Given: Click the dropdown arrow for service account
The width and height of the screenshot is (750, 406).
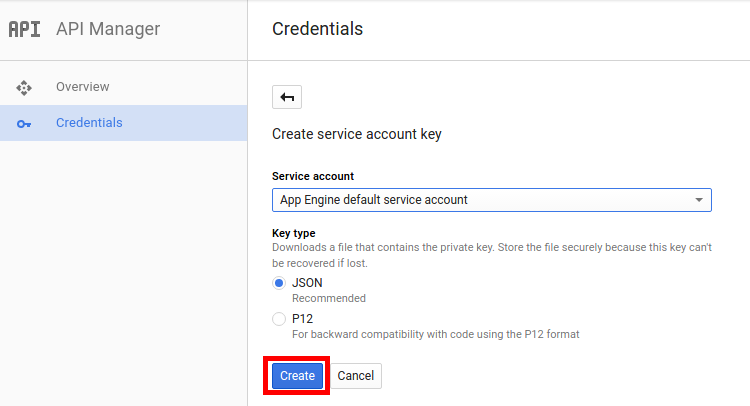Looking at the screenshot, I should click(x=699, y=200).
